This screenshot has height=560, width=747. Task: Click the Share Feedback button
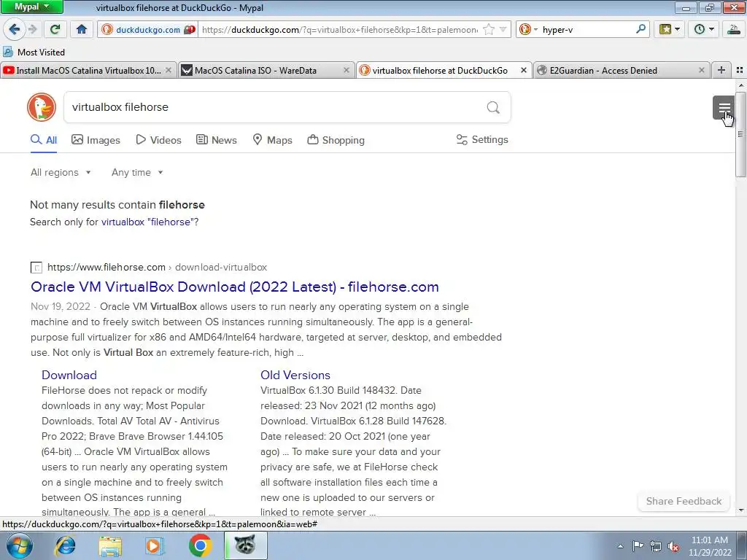[x=684, y=501]
